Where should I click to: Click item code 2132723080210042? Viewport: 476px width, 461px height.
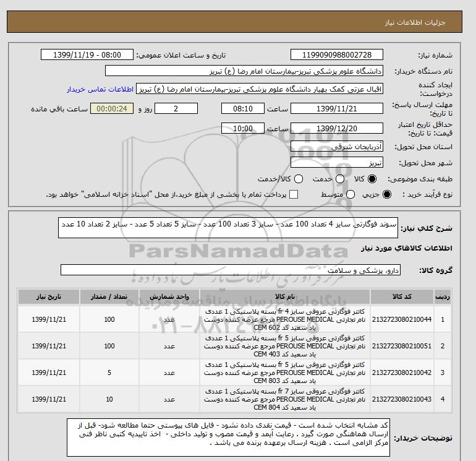click(402, 373)
